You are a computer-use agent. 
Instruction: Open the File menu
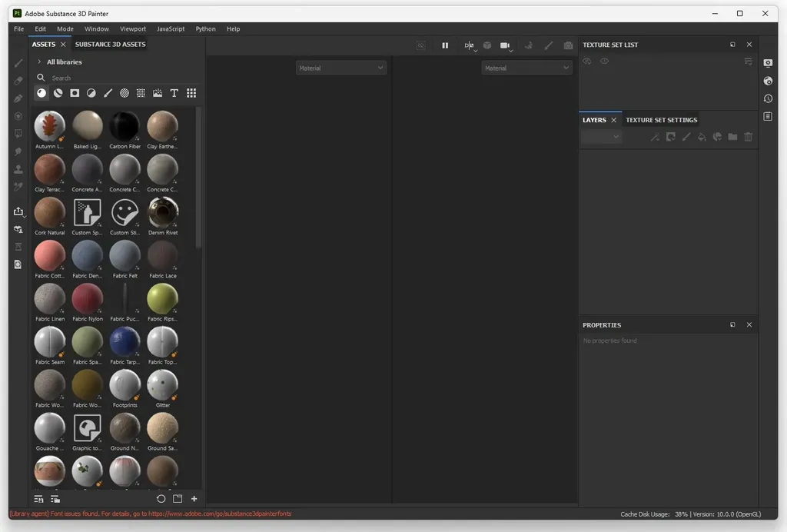(x=19, y=28)
